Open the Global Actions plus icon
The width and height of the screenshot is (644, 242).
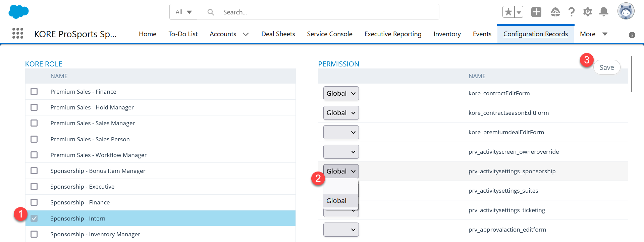coord(536,12)
